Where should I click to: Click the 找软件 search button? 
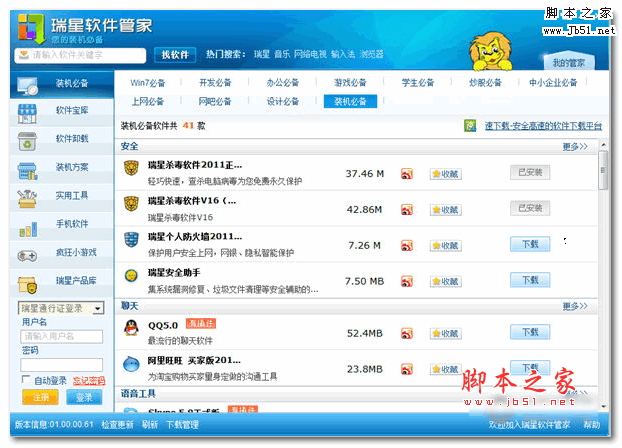(x=175, y=55)
